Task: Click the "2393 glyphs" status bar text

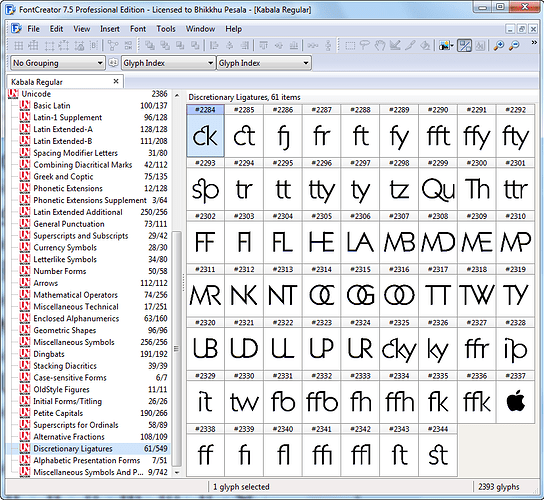Action: pyautogui.click(x=499, y=487)
